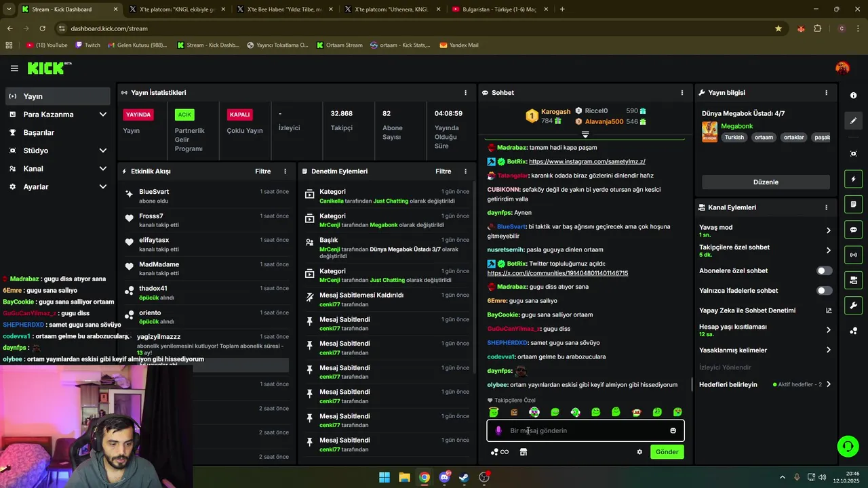Click Filtre in Denetim Eylemleri panel
868x488 pixels.
(x=443, y=171)
